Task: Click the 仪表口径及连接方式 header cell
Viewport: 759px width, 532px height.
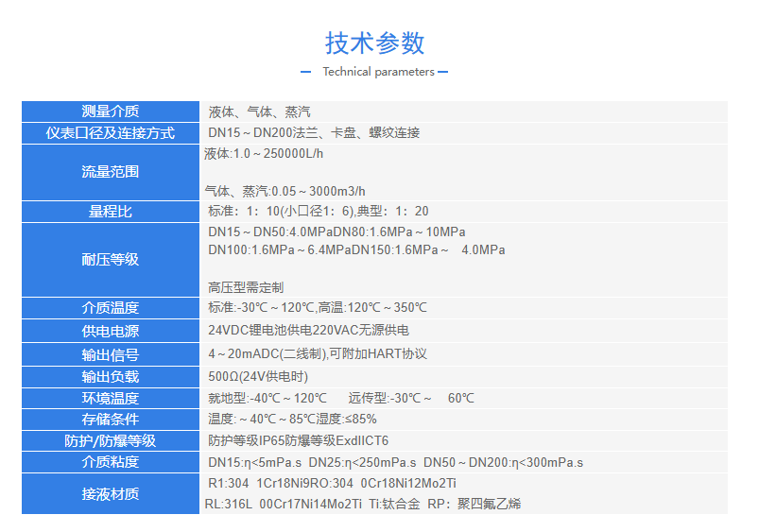Action: coord(111,133)
